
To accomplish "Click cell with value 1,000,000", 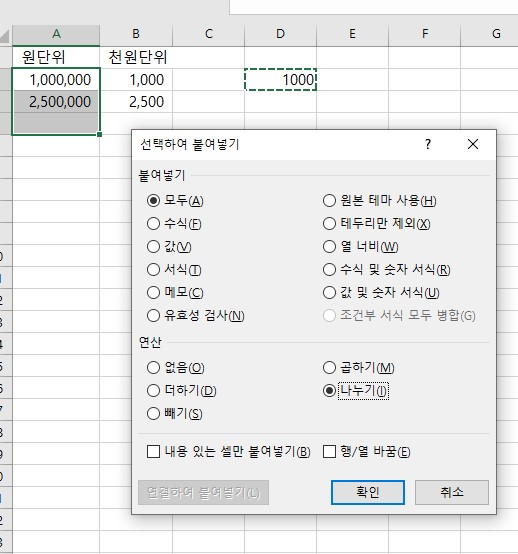I will point(56,79).
